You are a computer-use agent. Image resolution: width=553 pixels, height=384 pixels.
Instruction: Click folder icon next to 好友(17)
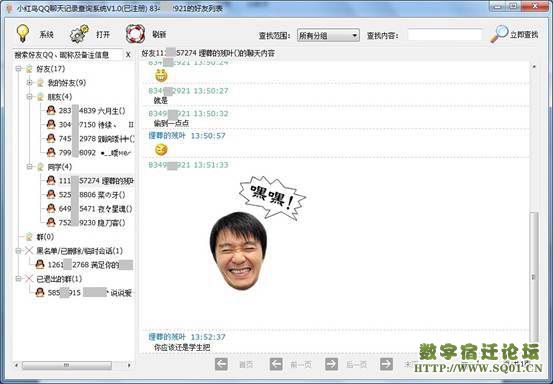29,69
